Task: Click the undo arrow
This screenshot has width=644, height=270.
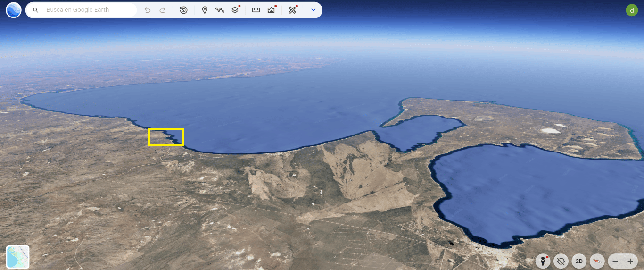Action: point(148,10)
